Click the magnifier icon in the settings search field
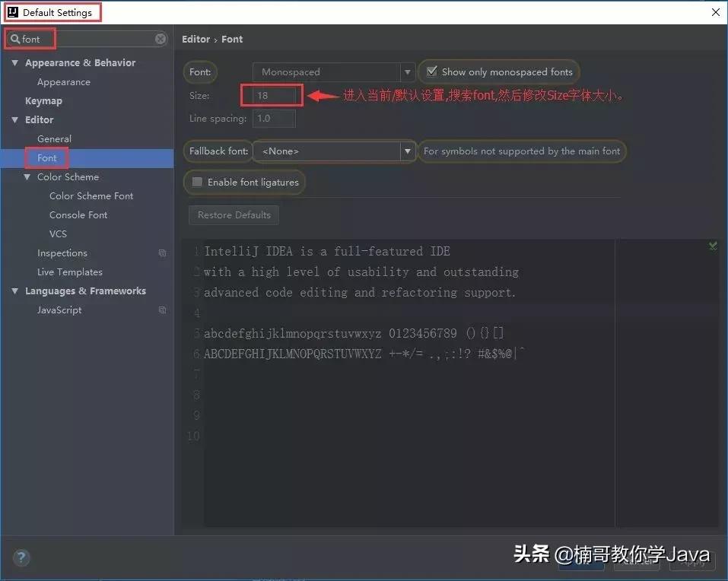The width and height of the screenshot is (728, 581). (x=16, y=38)
